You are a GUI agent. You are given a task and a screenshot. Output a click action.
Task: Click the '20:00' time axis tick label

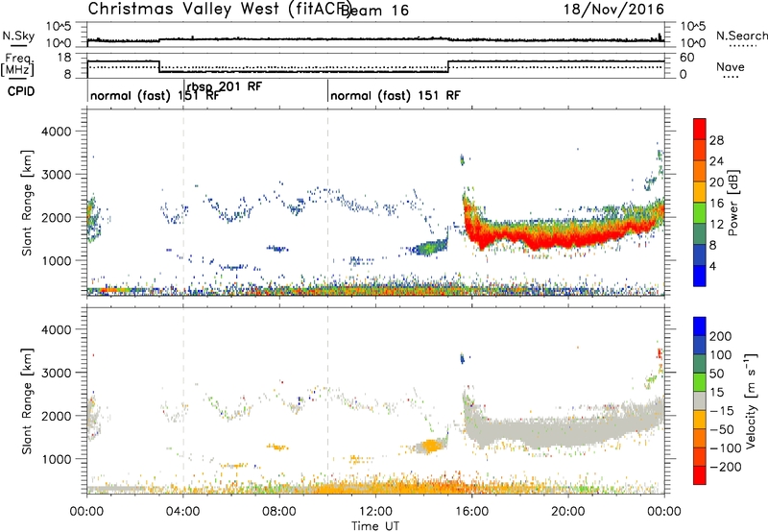click(567, 512)
